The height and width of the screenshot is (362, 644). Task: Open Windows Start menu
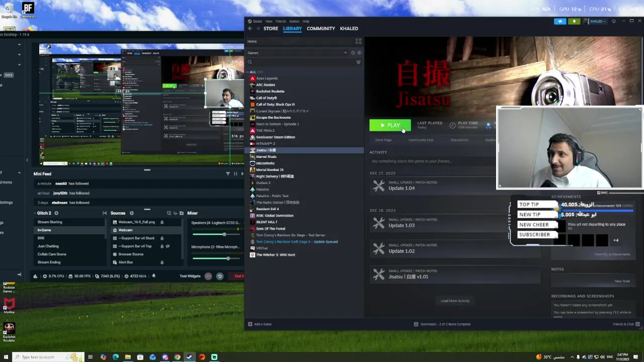click(x=7, y=357)
